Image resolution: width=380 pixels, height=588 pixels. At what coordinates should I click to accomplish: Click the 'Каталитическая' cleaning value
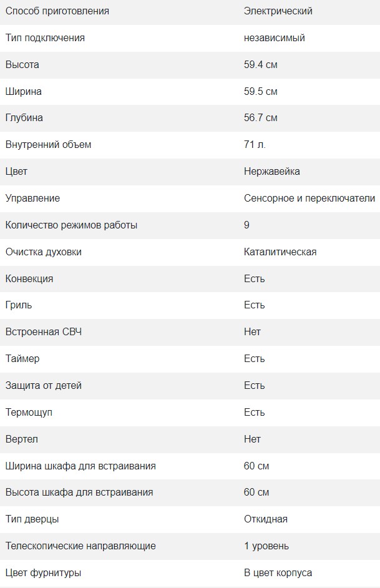(280, 252)
